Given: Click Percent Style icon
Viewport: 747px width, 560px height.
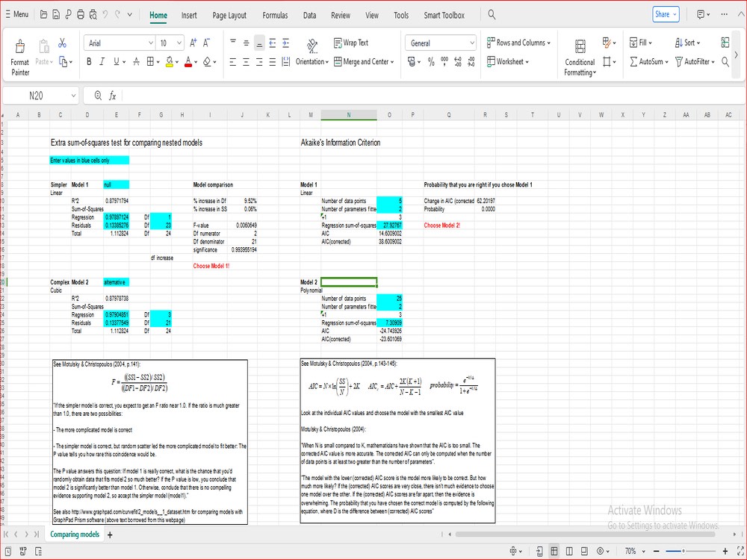Looking at the screenshot, I should pyautogui.click(x=431, y=61).
